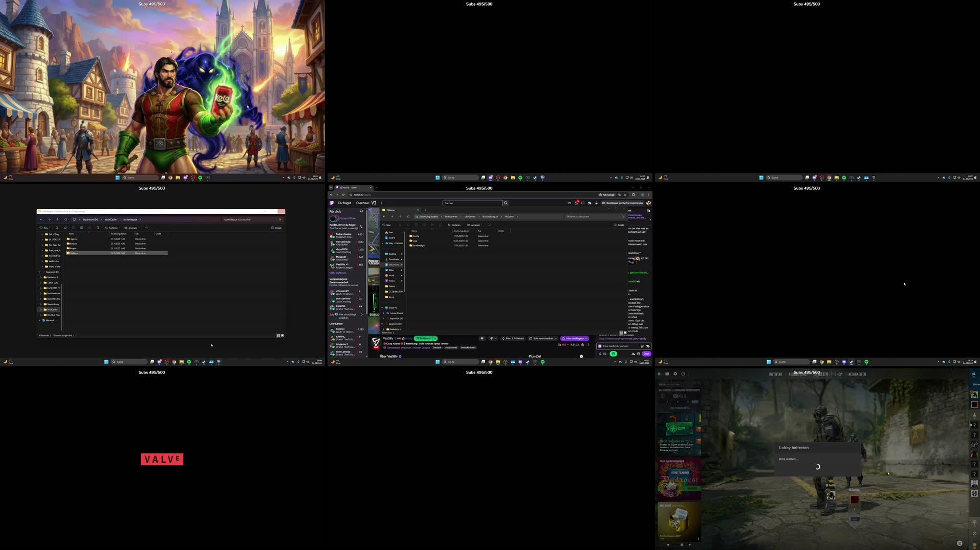The height and width of the screenshot is (550, 980).
Task: Open the chat settings gear below Twitch chat
Action: 638,354
